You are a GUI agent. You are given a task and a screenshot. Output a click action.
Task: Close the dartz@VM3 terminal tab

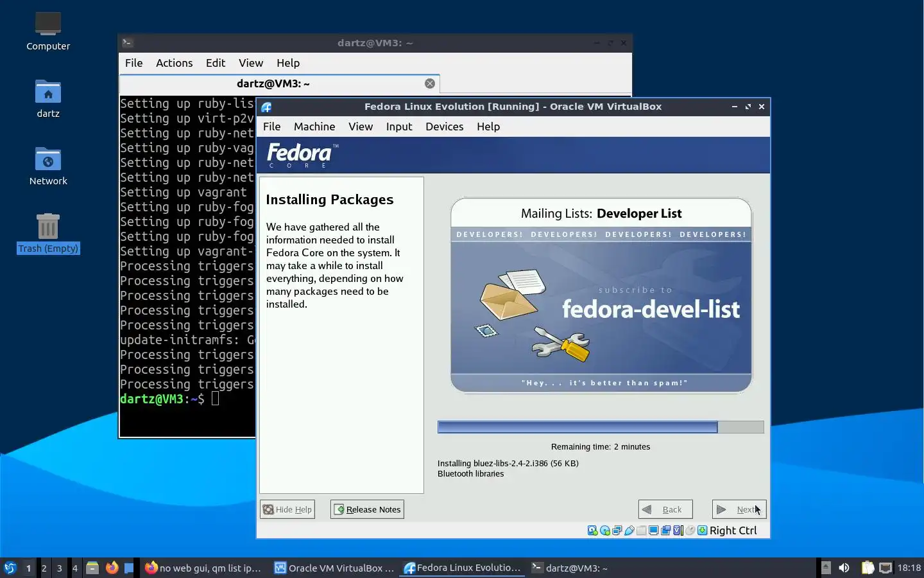click(x=430, y=83)
